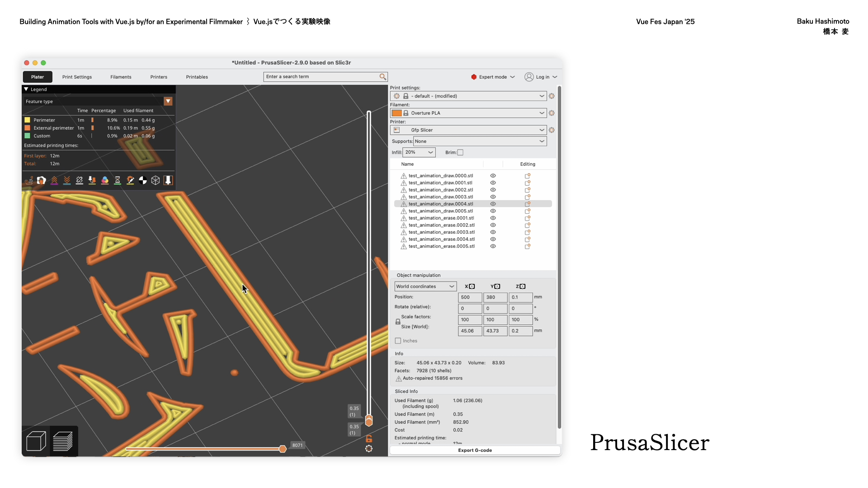Viewport: 868px width, 488px height.
Task: Switch to sliced layers preview icon
Action: [x=63, y=441]
